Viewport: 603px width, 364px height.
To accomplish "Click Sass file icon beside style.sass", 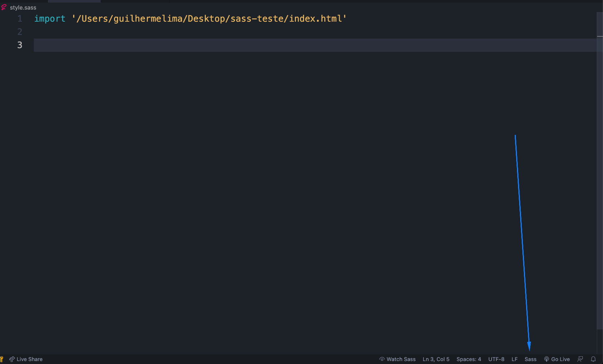I will click(x=4, y=7).
